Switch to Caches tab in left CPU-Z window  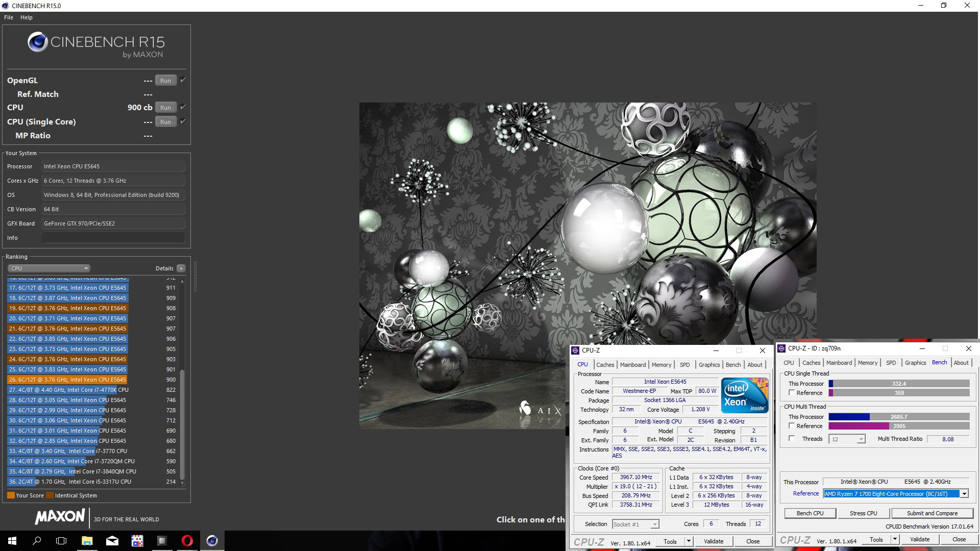605,365
